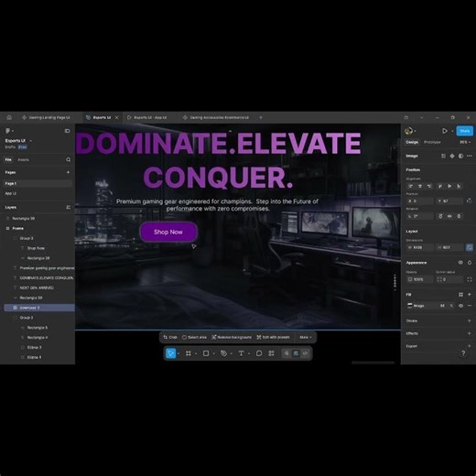Add a stroke with plus icon
The width and height of the screenshot is (476, 476).
pos(470,320)
